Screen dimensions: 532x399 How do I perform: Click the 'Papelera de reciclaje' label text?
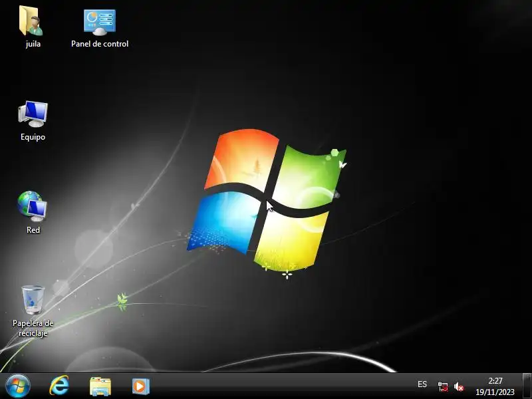pos(33,328)
